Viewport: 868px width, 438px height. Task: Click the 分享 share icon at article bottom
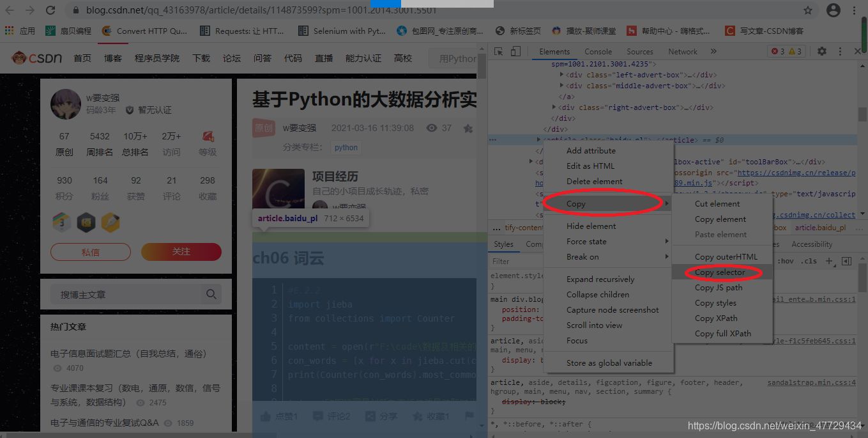pyautogui.click(x=370, y=416)
